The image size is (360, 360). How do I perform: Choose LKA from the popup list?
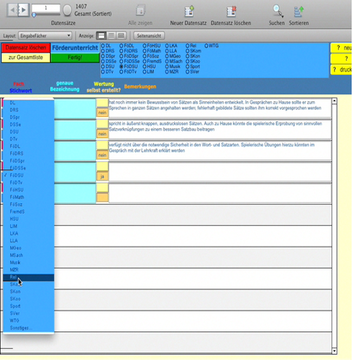pos(28,233)
